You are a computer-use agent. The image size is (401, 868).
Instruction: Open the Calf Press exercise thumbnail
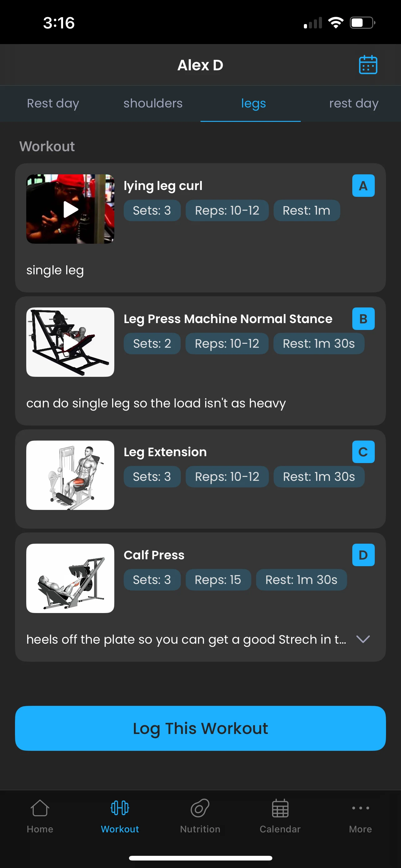pyautogui.click(x=70, y=578)
